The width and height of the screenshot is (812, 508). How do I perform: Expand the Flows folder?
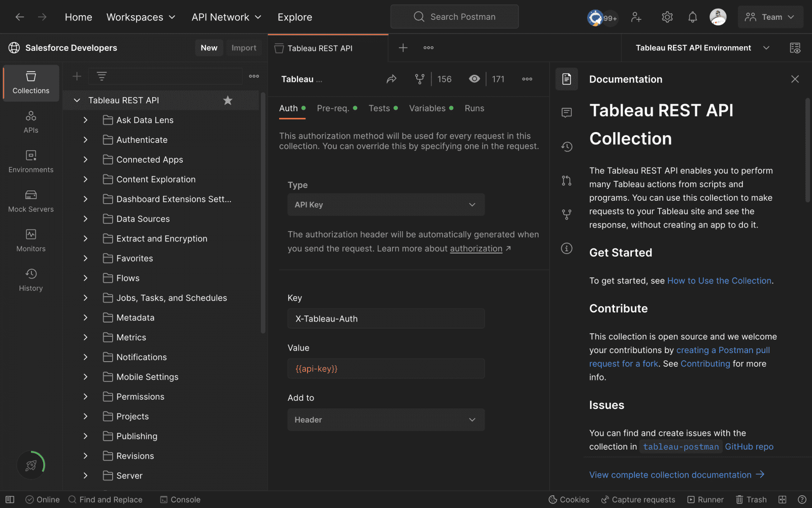tap(85, 278)
